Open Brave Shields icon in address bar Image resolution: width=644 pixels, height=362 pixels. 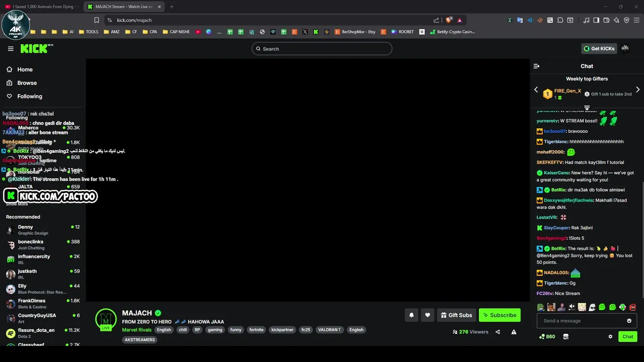[449, 20]
